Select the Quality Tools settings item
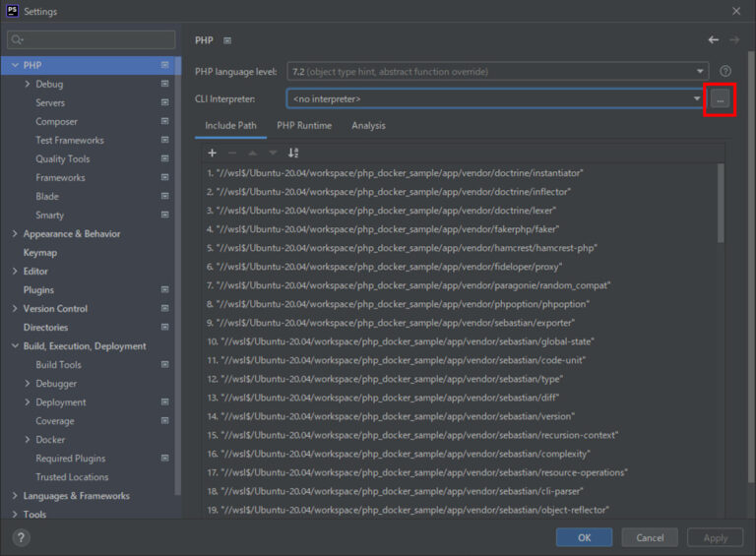 [62, 159]
